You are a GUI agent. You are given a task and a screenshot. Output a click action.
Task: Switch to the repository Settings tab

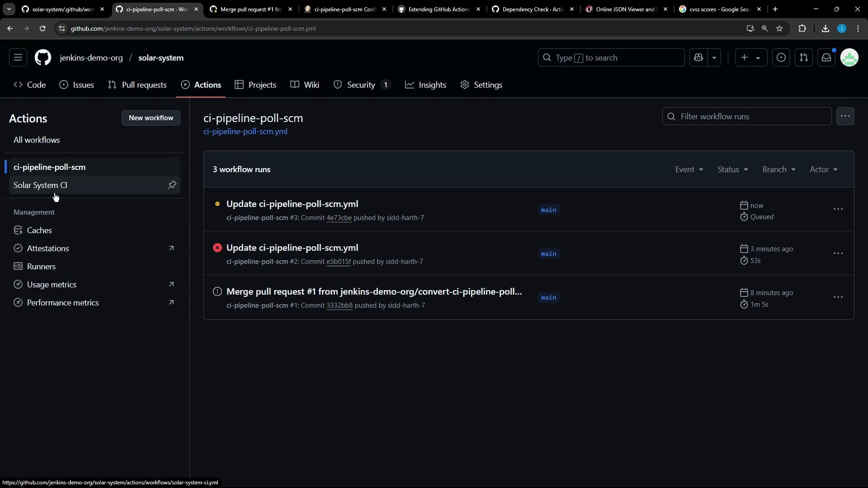481,85
